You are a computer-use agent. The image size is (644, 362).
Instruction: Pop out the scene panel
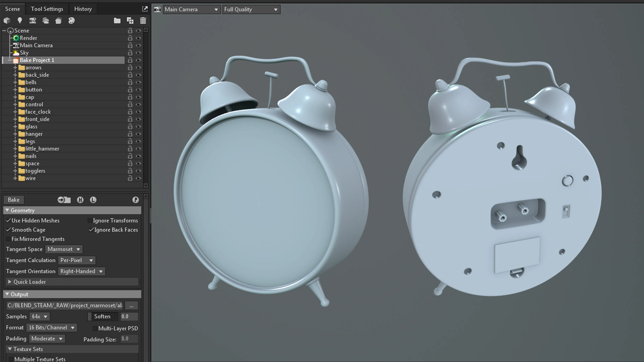point(145,9)
